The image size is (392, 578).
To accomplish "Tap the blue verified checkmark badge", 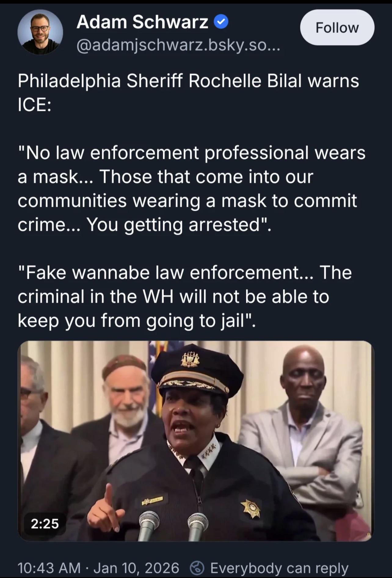I will coord(221,22).
